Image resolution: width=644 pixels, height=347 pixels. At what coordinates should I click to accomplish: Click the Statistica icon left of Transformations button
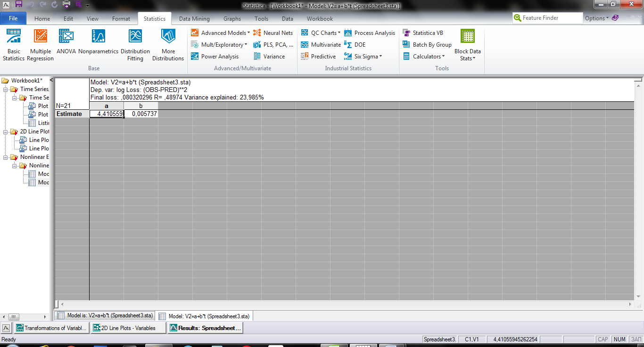click(7, 328)
